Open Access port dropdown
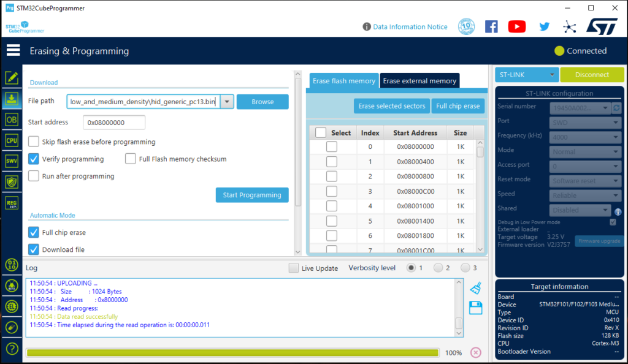 (x=585, y=167)
